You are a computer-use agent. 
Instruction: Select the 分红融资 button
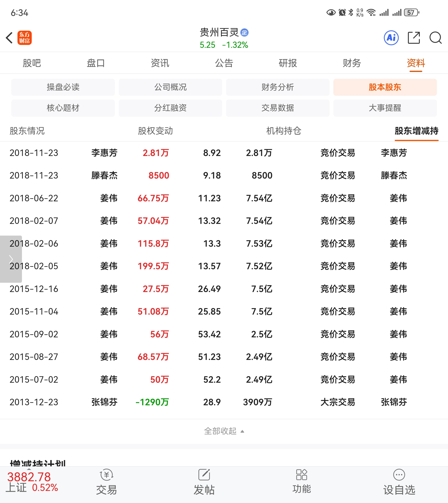(x=170, y=108)
